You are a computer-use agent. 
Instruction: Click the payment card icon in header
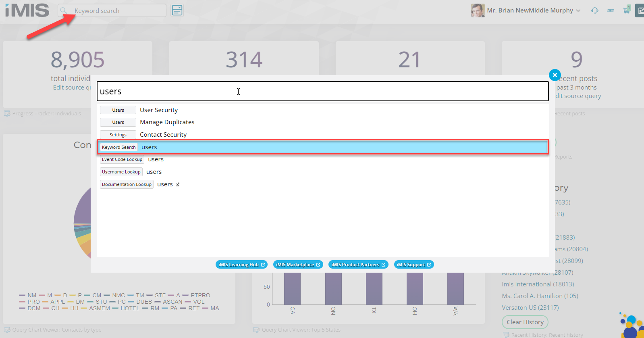(611, 10)
